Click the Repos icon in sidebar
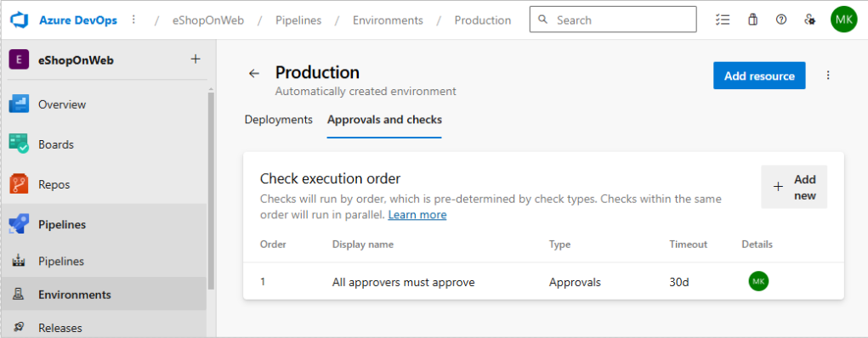Screen dimensions: 868x338 click(19, 184)
